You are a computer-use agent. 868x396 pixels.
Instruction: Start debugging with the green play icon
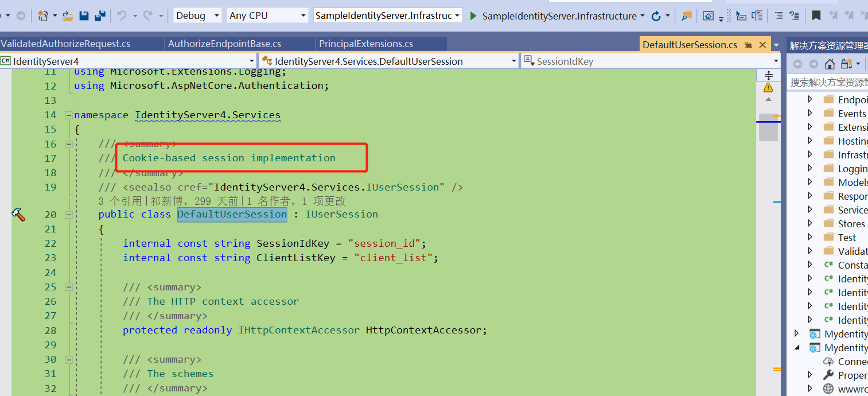click(473, 15)
